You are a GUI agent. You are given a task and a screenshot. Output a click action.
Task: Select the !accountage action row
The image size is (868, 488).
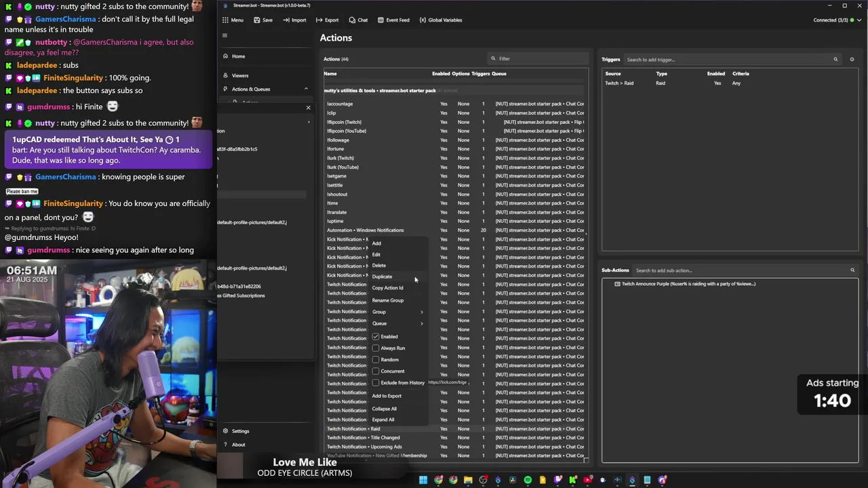pyautogui.click(x=454, y=104)
